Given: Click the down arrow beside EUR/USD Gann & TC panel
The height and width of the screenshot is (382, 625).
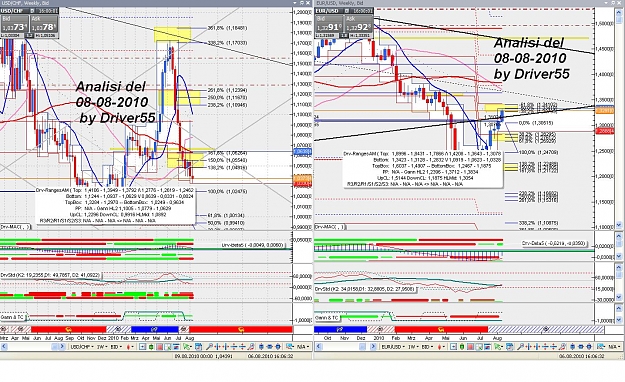Looking at the screenshot, I should [x=619, y=320].
